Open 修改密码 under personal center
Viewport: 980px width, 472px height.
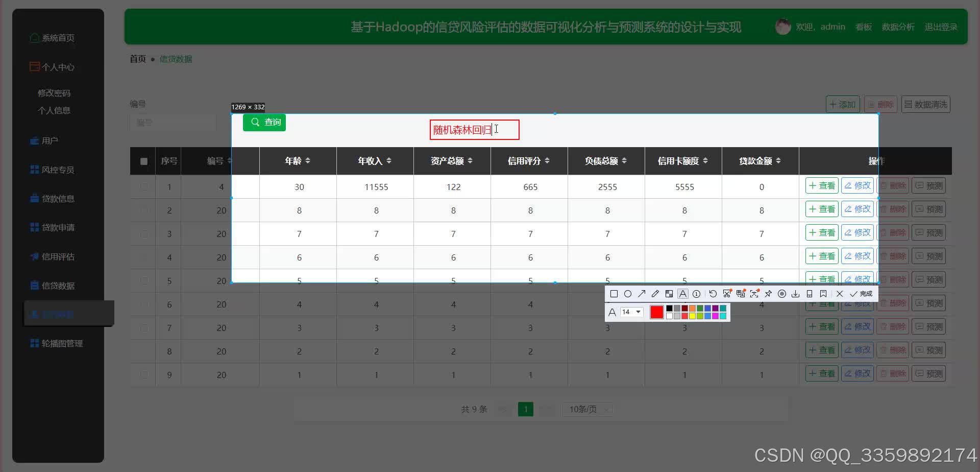54,93
